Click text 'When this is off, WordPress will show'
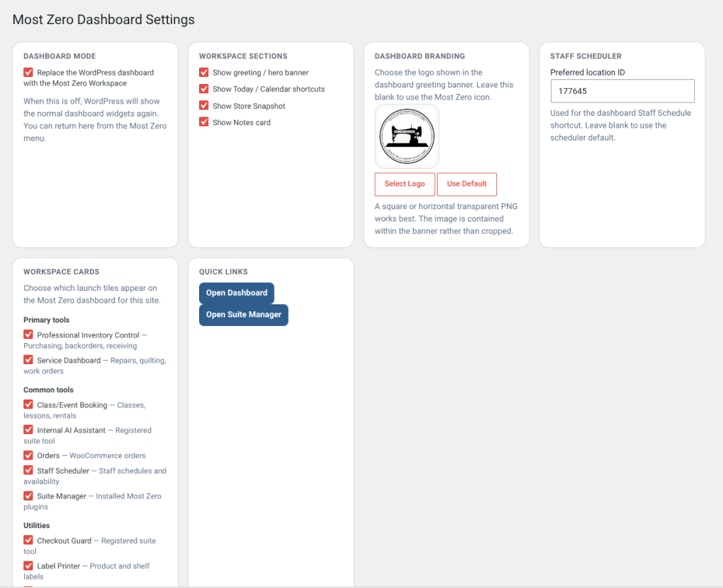This screenshot has height=588, width=723. 92,101
